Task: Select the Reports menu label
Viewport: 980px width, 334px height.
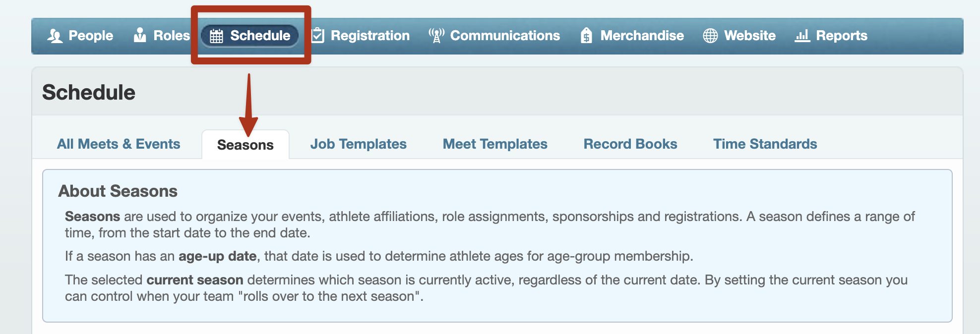Action: pos(842,36)
